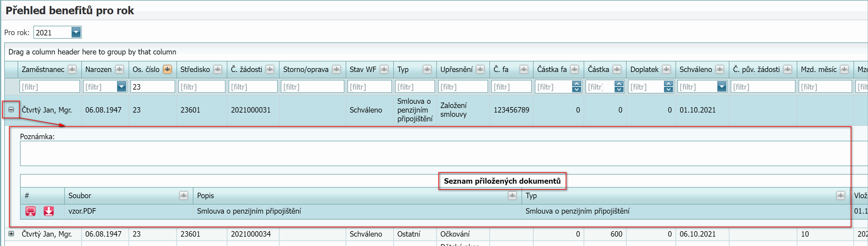Screen dimensions: 868x246
Task: Click the group-by column drop panel
Action: 436,52
